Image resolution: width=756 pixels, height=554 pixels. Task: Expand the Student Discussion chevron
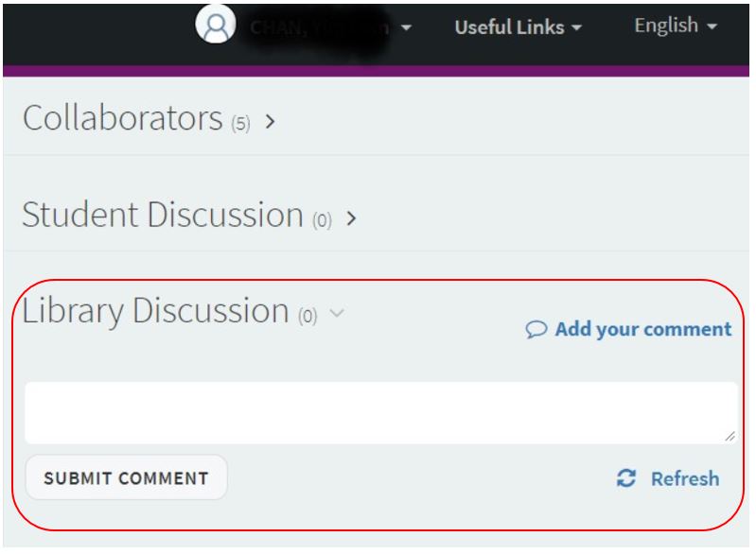point(352,218)
